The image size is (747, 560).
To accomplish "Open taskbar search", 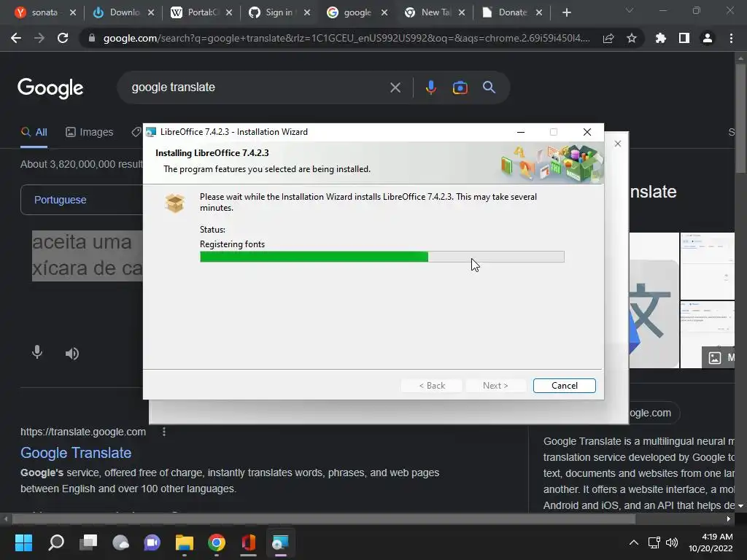I will (x=56, y=542).
